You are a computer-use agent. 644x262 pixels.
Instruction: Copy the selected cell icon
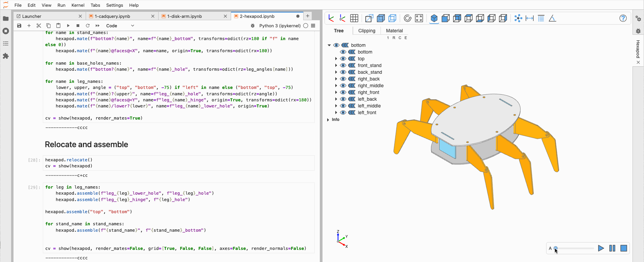pos(49,26)
